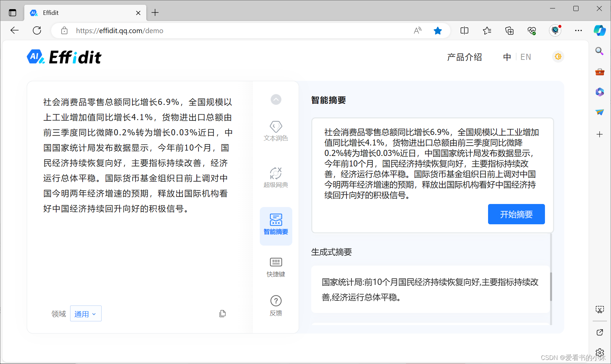The width and height of the screenshot is (611, 364).
Task: Open Browser essentials heart icon
Action: [x=532, y=30]
